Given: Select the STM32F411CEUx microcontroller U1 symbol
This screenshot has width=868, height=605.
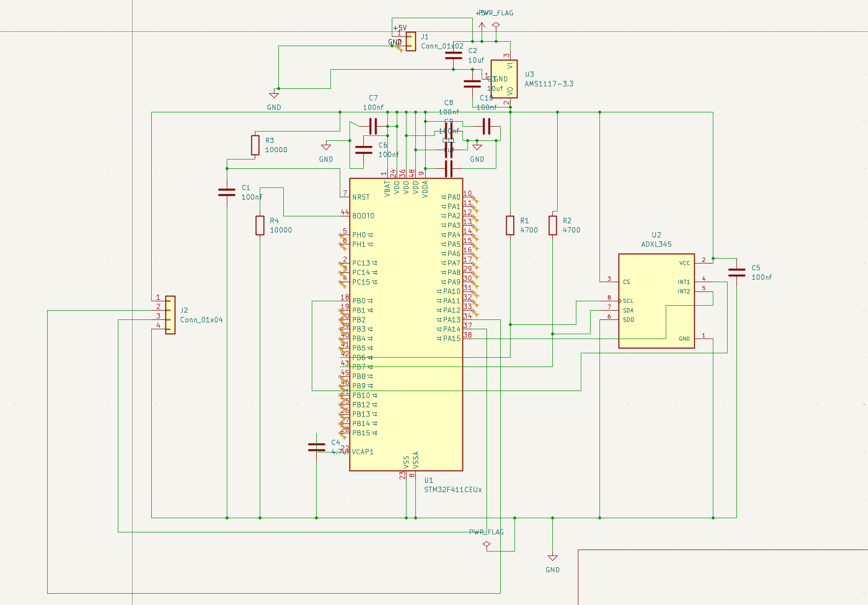Looking at the screenshot, I should pyautogui.click(x=406, y=324).
